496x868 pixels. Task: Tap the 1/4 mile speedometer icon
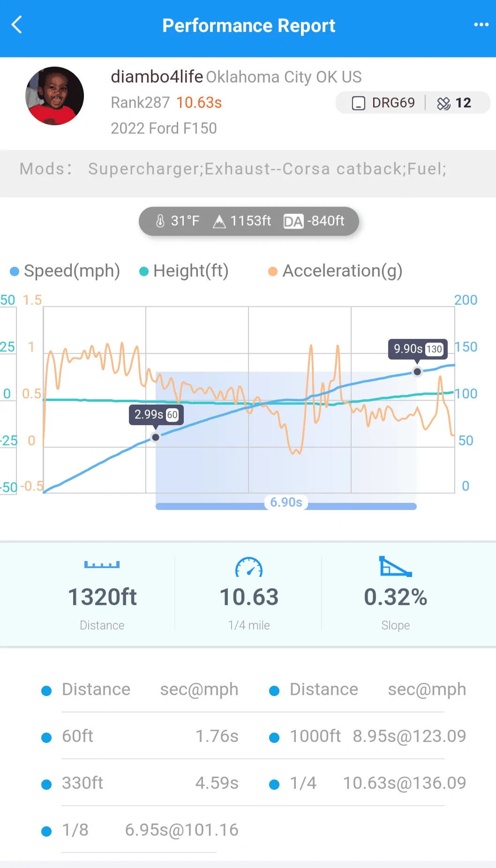pyautogui.click(x=249, y=567)
